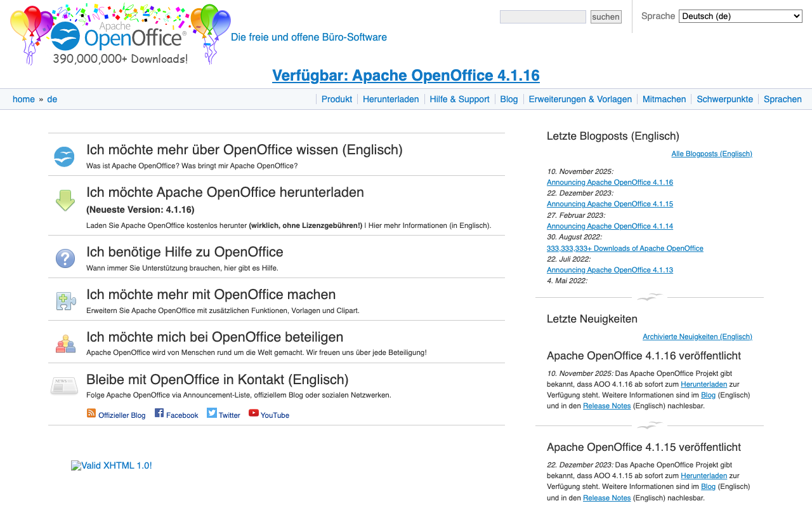
Task: Click 'Blog' link in the 4.1.15 news
Action: point(708,486)
